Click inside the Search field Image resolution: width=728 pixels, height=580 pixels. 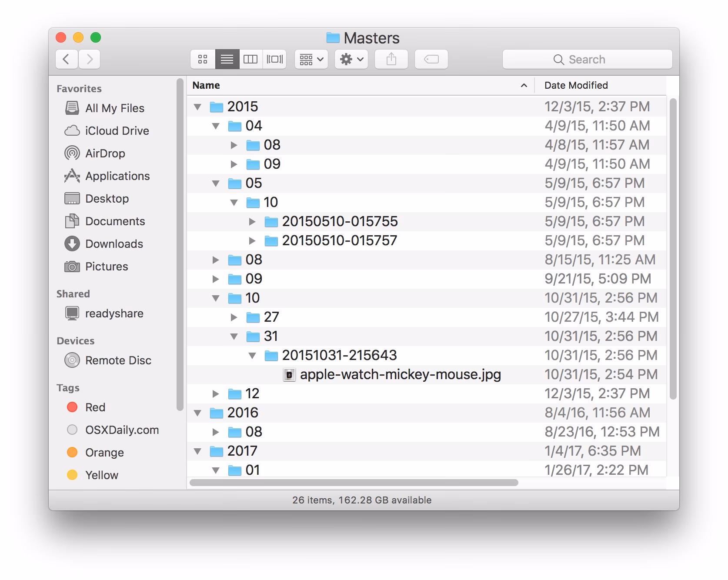tap(587, 59)
